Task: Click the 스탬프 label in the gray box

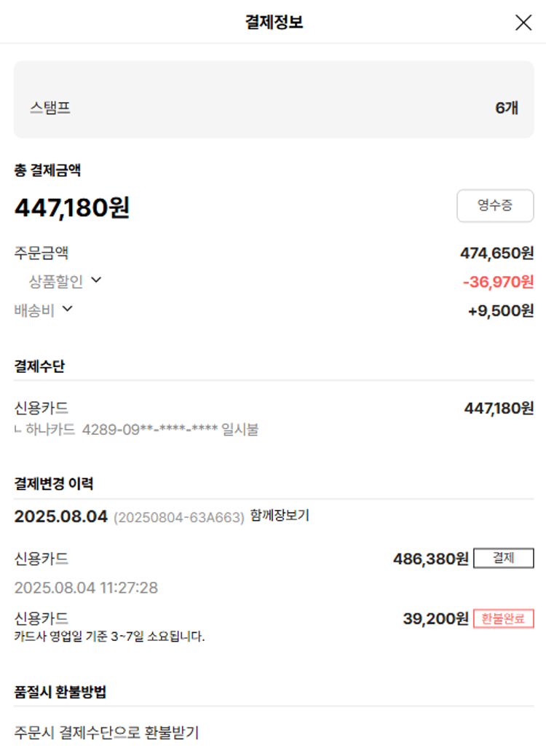Action: click(50, 109)
